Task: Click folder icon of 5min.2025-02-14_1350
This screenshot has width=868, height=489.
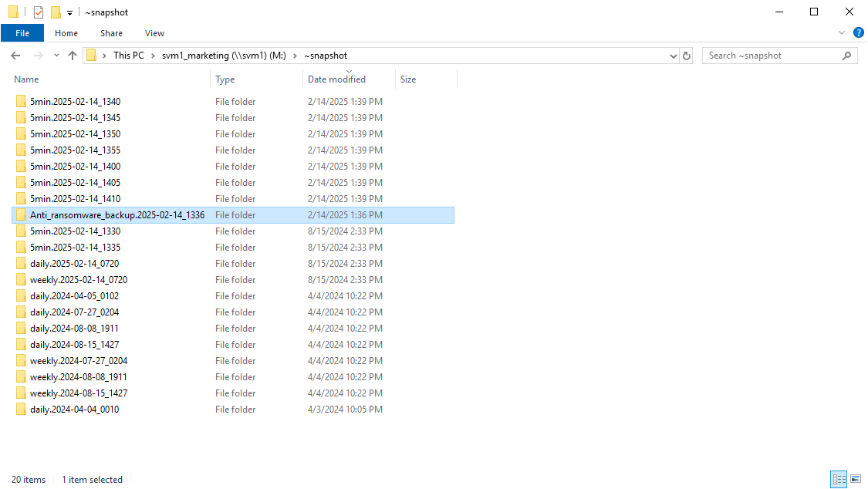Action: tap(21, 134)
